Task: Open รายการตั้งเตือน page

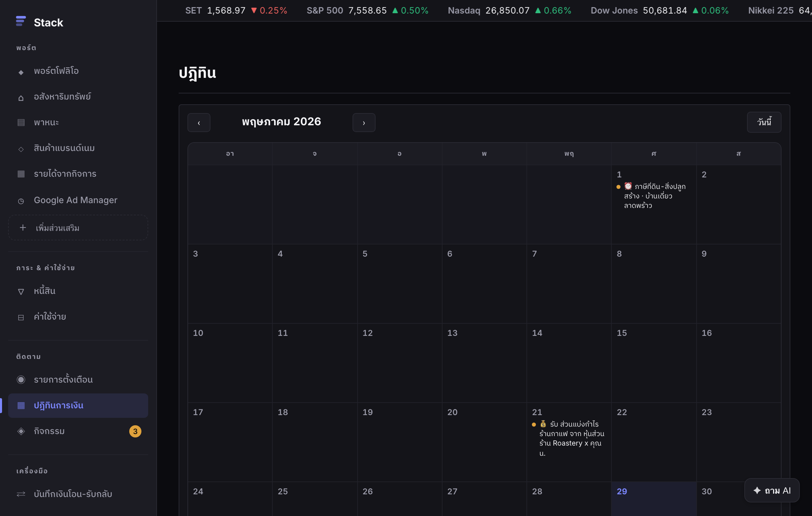Action: [x=78, y=380]
